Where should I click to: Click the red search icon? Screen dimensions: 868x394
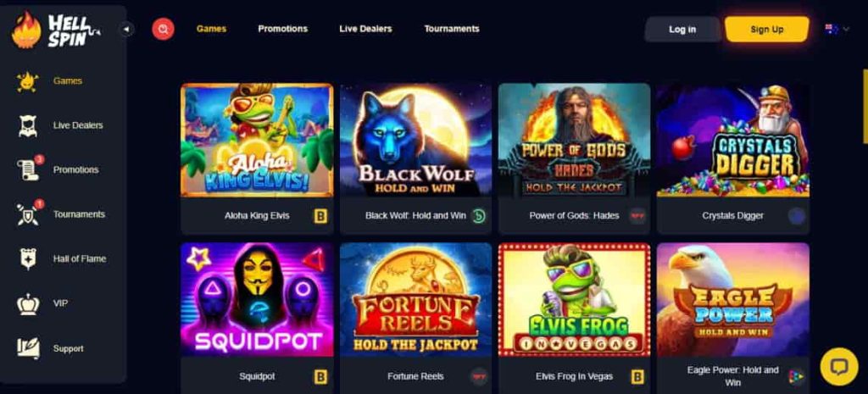[x=163, y=29]
